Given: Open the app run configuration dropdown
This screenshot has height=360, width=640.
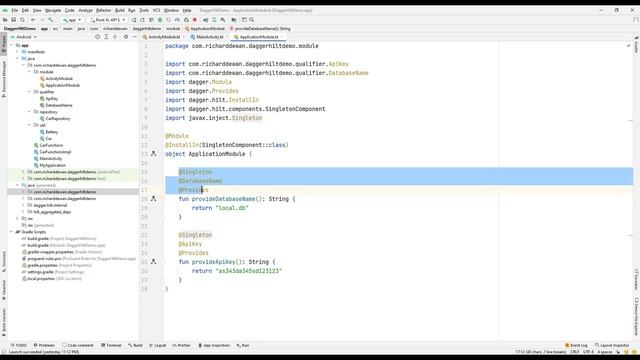Looking at the screenshot, I should click(72, 20).
